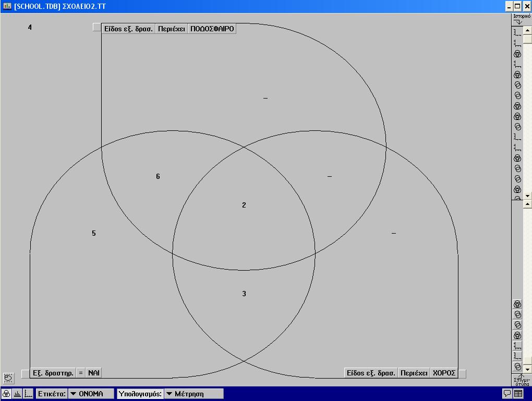The height and width of the screenshot is (401, 532).
Task: Select bottom-most two-circle Venn snapshot icon
Action: pos(517,367)
